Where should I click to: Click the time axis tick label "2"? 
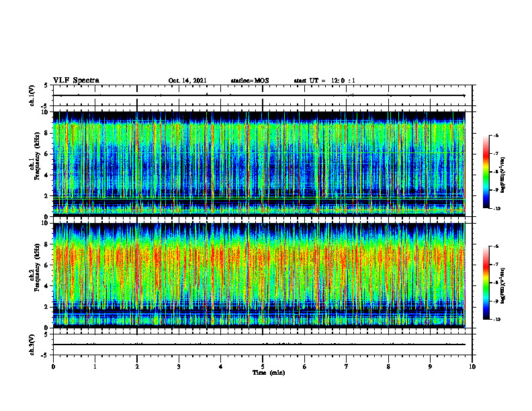pos(137,367)
